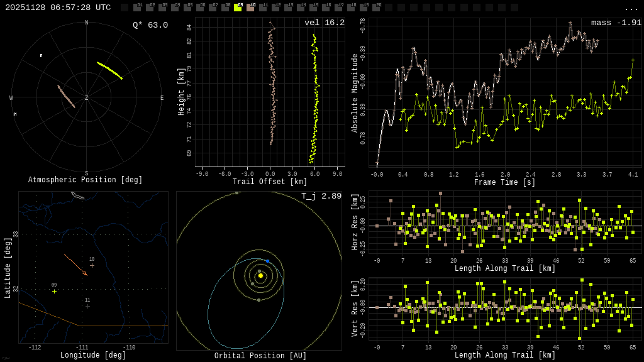Click station 05 indicator box
644x362 pixels.
point(187,8)
